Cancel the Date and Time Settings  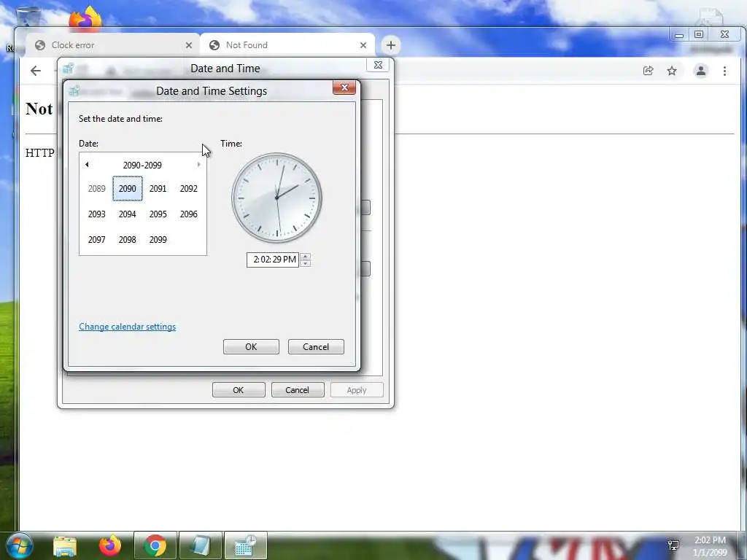pos(316,346)
